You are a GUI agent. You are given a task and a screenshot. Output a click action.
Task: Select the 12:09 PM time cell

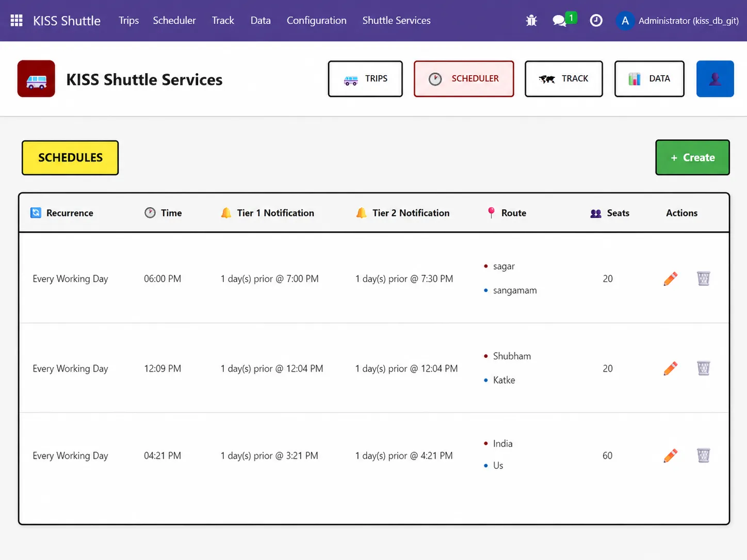163,368
